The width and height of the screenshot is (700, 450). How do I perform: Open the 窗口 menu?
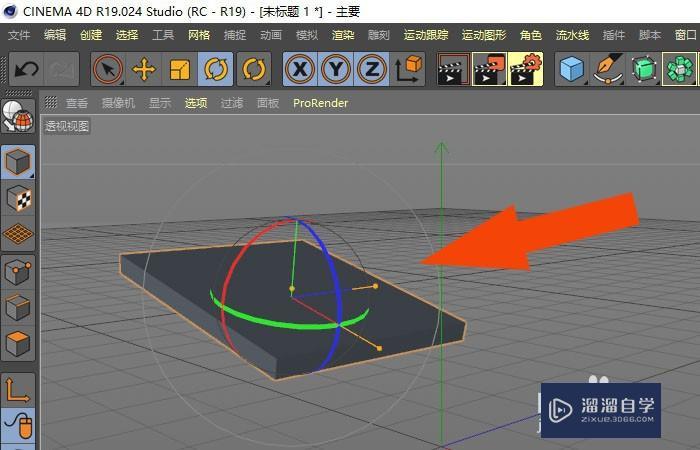coord(686,35)
